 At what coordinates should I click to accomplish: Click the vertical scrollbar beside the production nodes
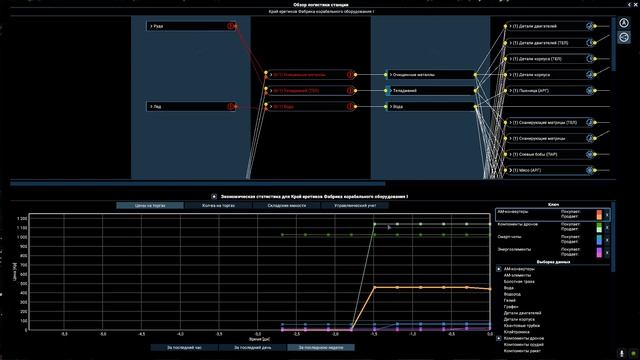pyautogui.click(x=613, y=43)
